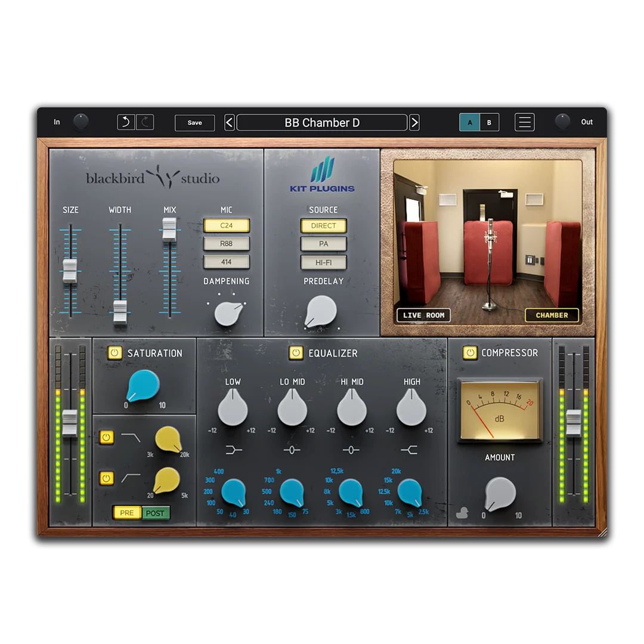Select the B comparison state
Image resolution: width=644 pixels, height=644 pixels.
pos(489,122)
